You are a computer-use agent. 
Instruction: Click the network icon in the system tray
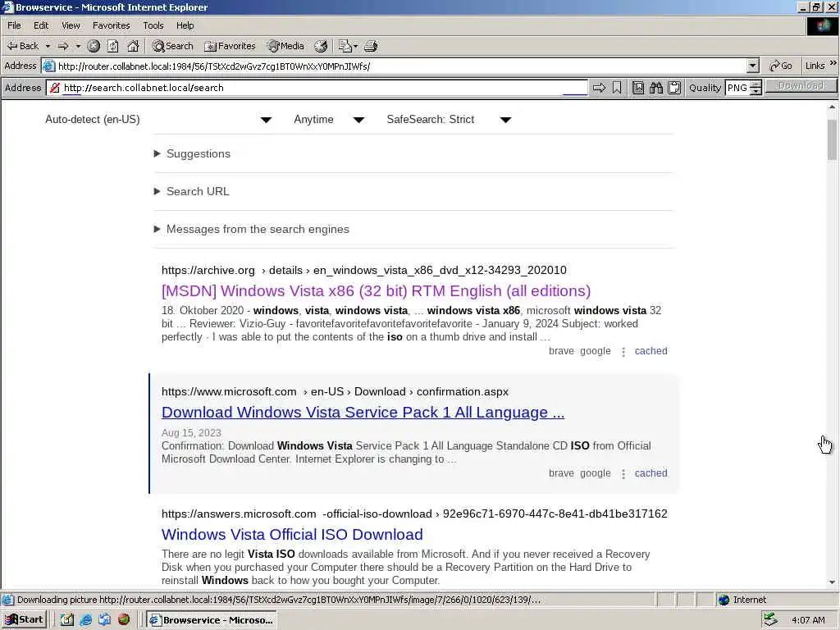[x=771, y=620]
